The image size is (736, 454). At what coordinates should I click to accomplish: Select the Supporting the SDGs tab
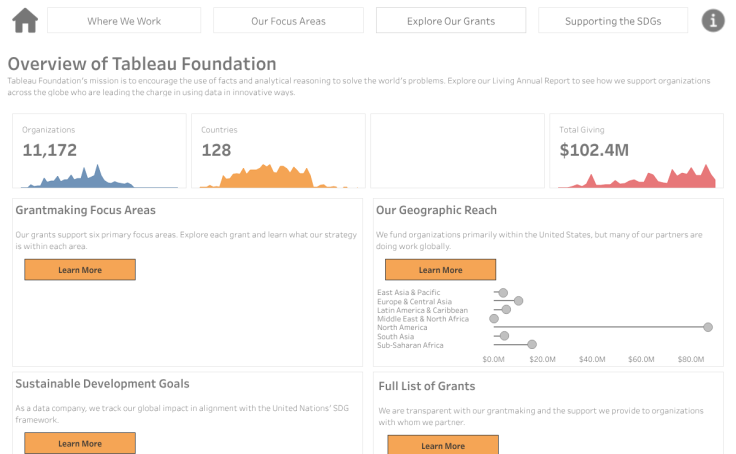coord(612,21)
